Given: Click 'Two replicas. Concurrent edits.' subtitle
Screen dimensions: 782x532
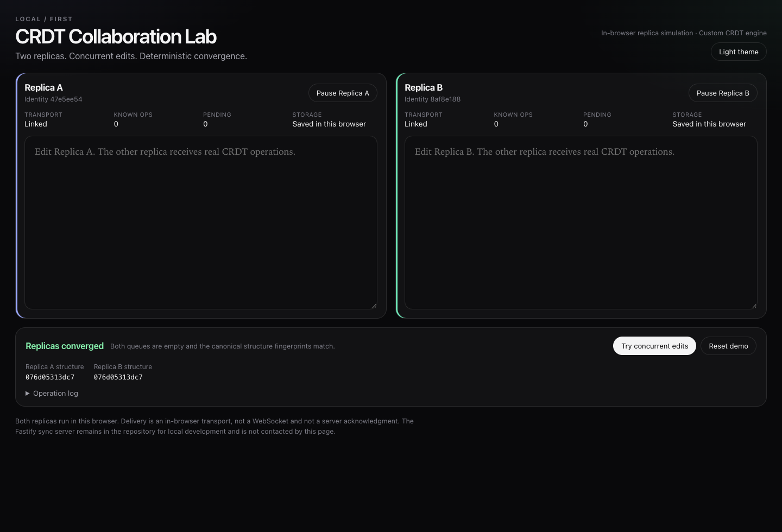Looking at the screenshot, I should 131,56.
